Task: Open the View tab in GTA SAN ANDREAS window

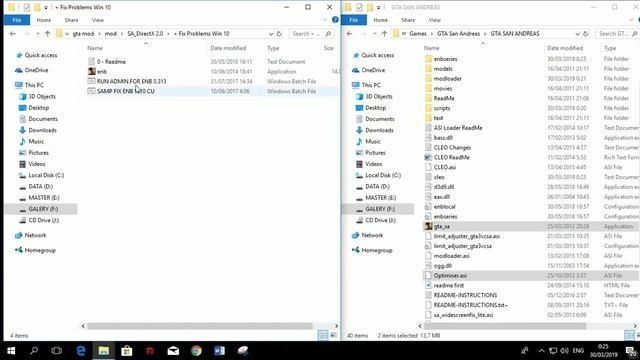Action: [x=434, y=20]
